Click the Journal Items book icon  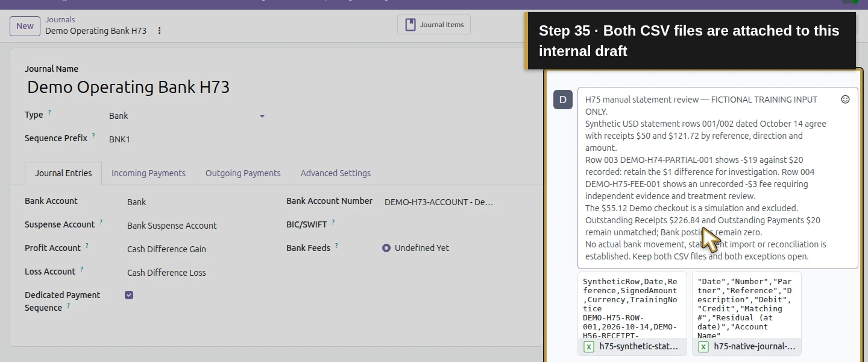click(410, 25)
